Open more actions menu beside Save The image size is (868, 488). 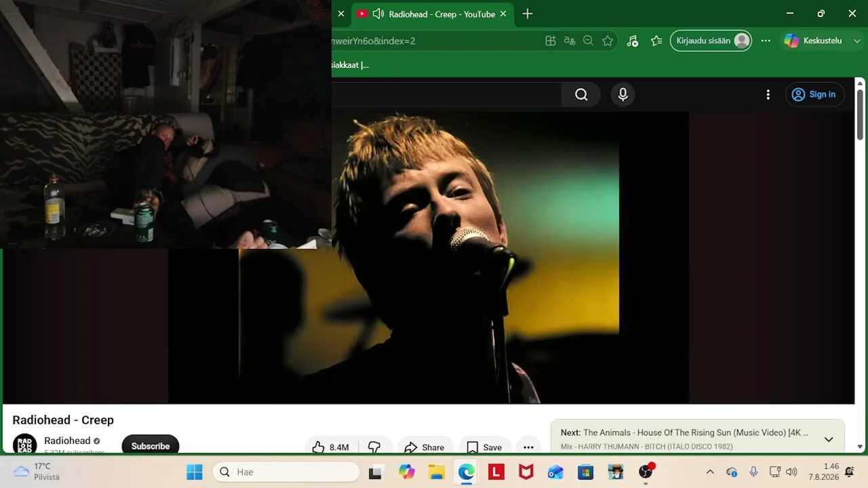coord(528,447)
